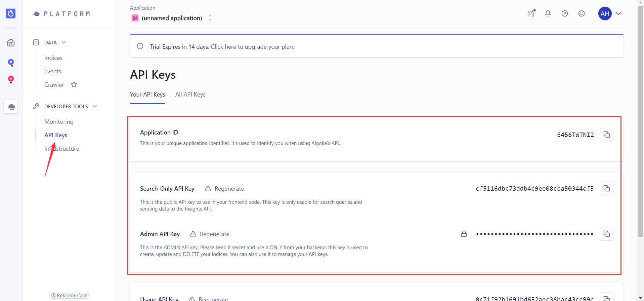Image resolution: width=644 pixels, height=301 pixels.
Task: Click the trial info circle icon
Action: pos(140,46)
